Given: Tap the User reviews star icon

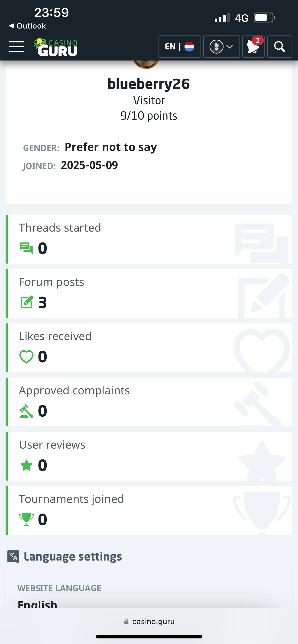Looking at the screenshot, I should click(x=26, y=465).
